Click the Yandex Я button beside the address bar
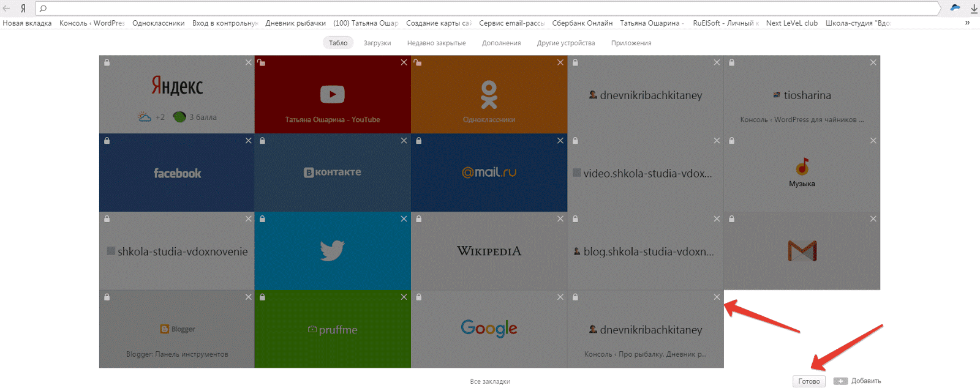Viewport: 980px width, 391px height. coord(23,9)
